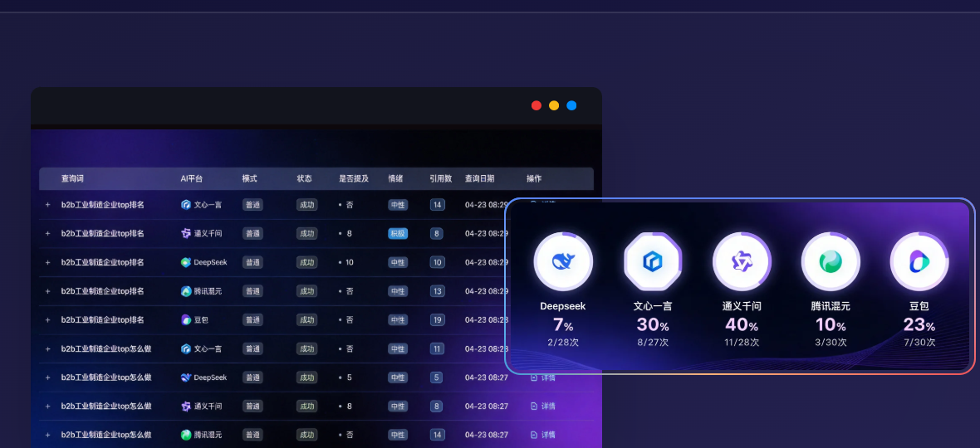Click the DeepSeek icon in the top排名 row

(186, 262)
